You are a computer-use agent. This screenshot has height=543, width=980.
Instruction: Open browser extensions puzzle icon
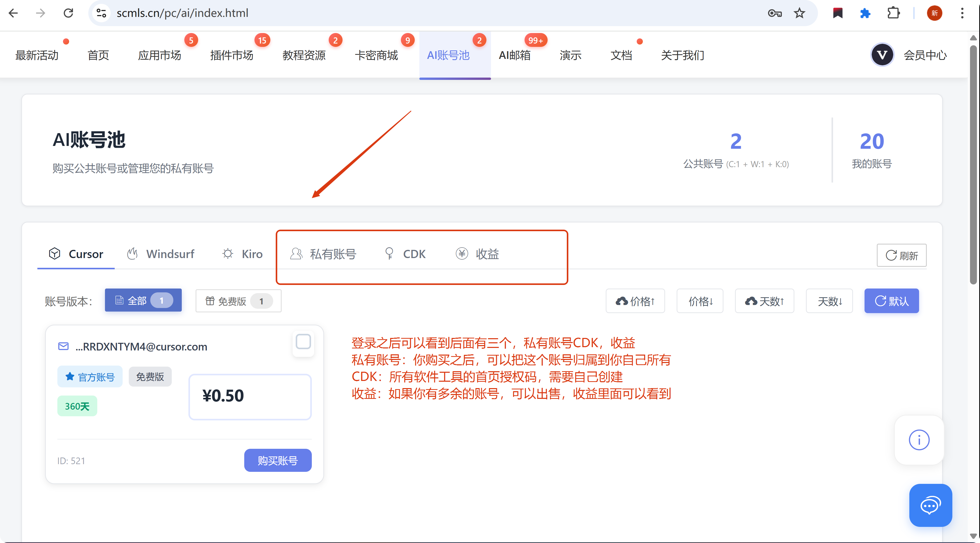[x=893, y=13]
